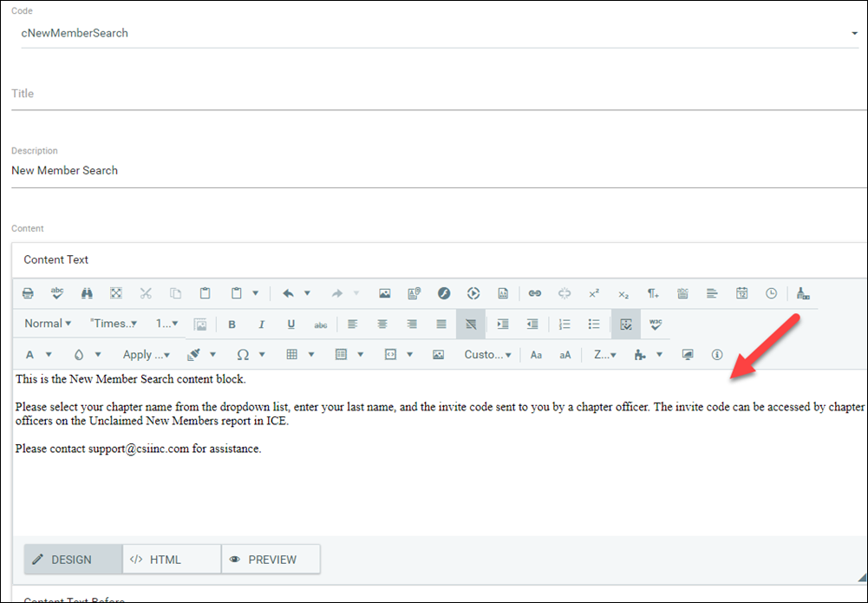Image resolution: width=868 pixels, height=603 pixels.
Task: Run the W3C validator check
Action: pos(656,324)
